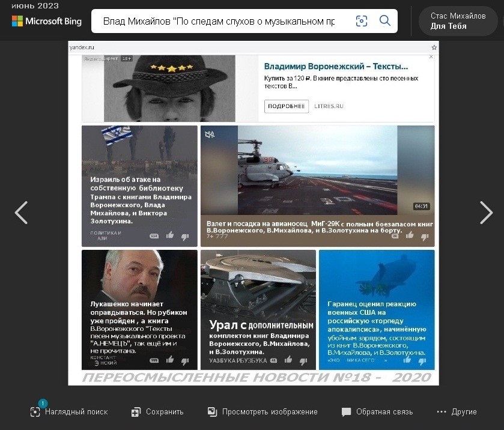Dislike the Лукашенко news card
The image size is (504, 430).
185,361
